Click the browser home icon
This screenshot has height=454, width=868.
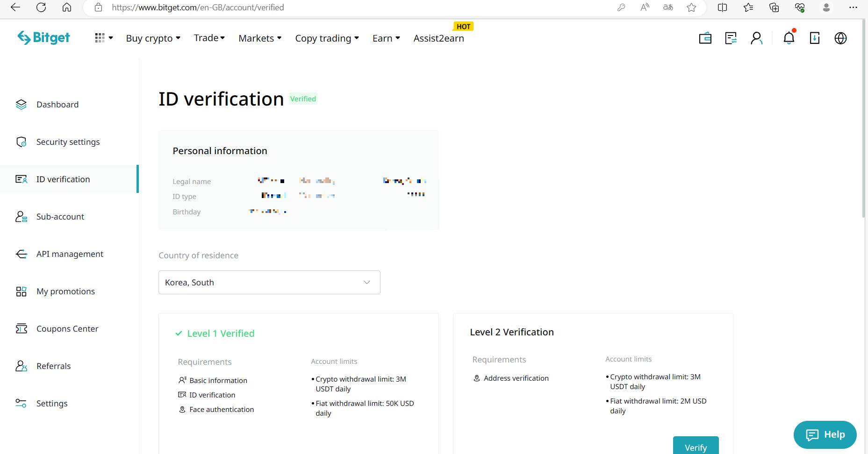[67, 7]
